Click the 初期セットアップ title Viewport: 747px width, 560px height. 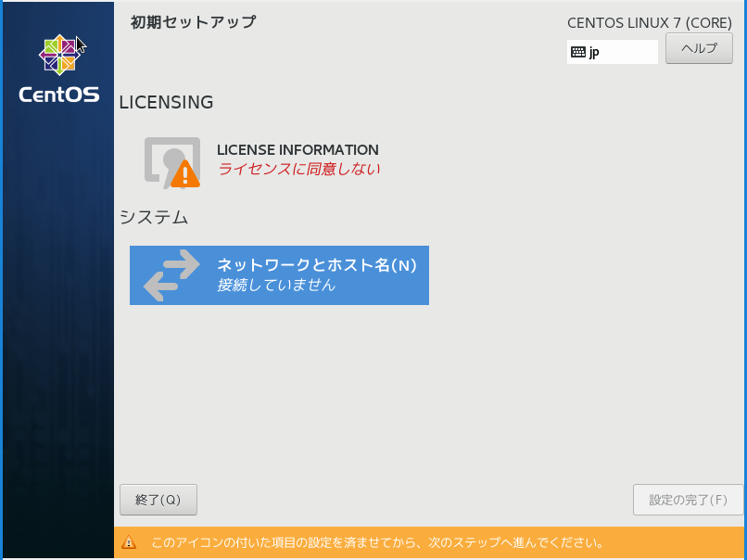click(x=193, y=21)
